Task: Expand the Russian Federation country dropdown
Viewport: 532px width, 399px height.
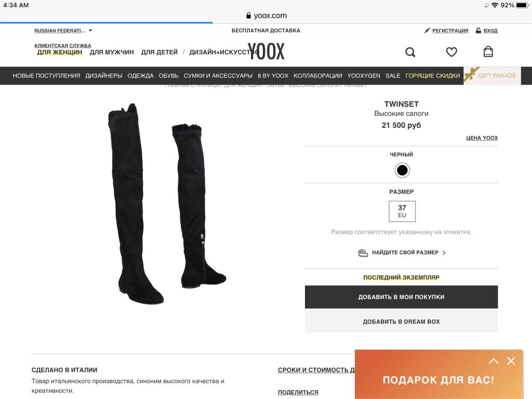Action: [63, 31]
